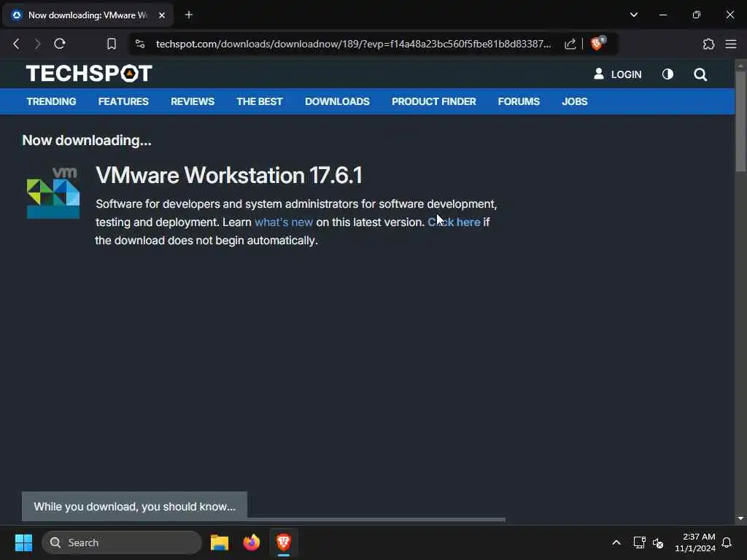The width and height of the screenshot is (747, 560).
Task: Open the PRODUCT FINDER menu item
Action: [x=433, y=101]
